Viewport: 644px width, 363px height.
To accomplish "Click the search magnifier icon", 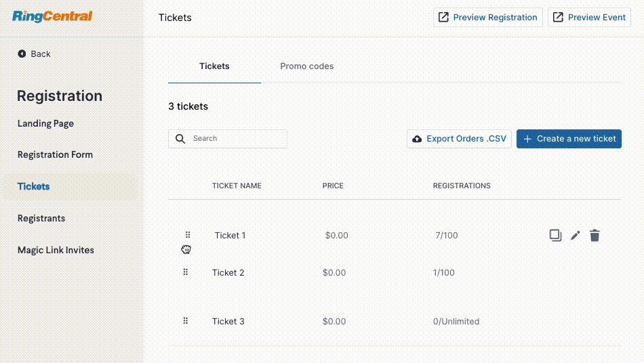I will pos(180,139).
